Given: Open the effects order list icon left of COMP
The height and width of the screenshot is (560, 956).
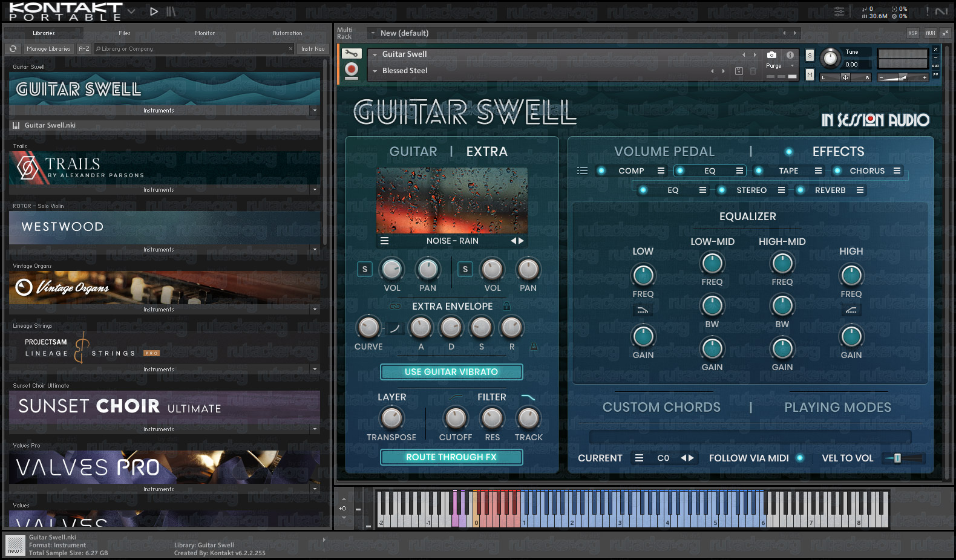Looking at the screenshot, I should coord(582,171).
